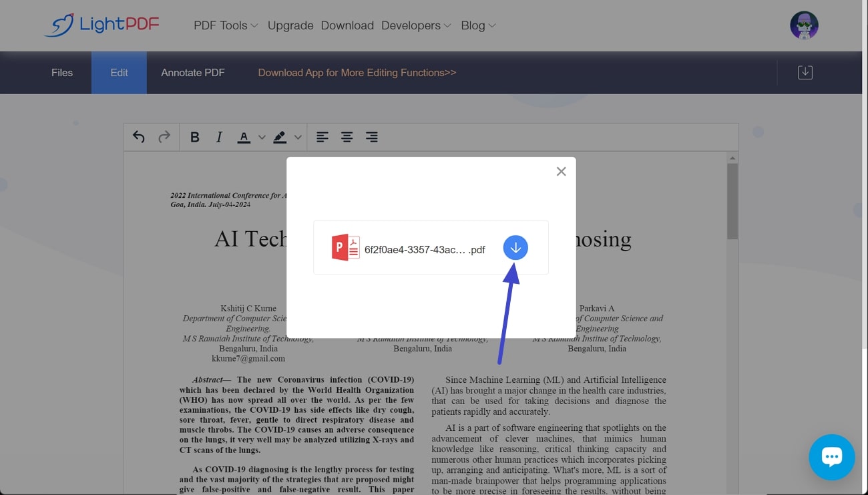Select the font color swatch
868x495 pixels.
(x=244, y=137)
